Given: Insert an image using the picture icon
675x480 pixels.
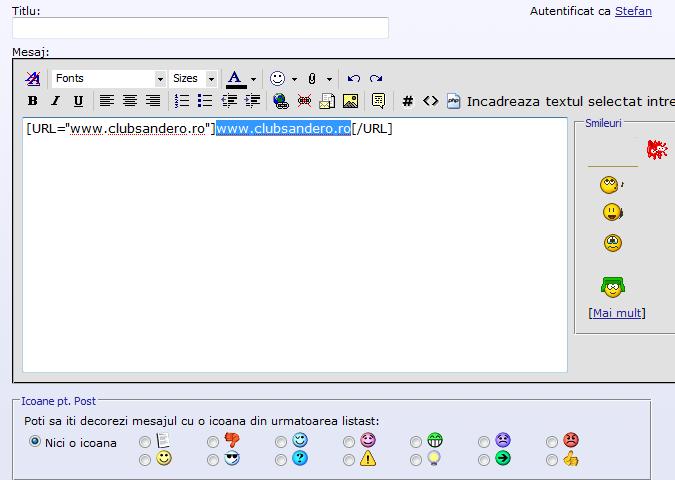Looking at the screenshot, I should pos(350,101).
